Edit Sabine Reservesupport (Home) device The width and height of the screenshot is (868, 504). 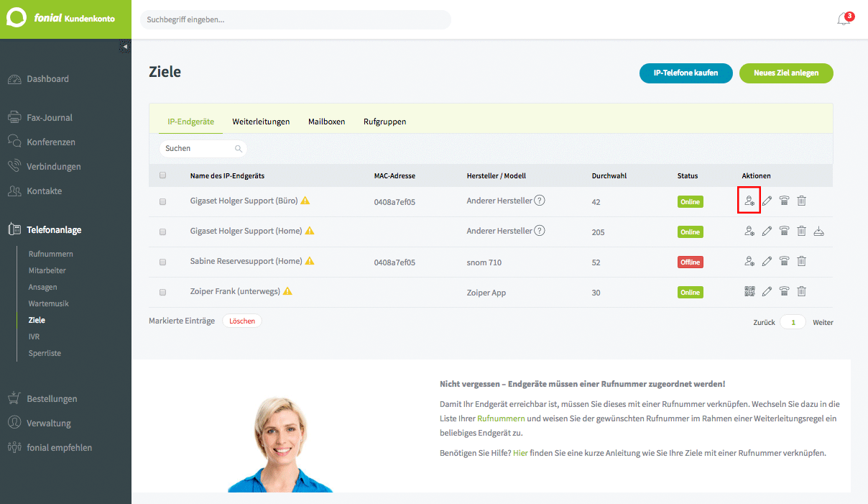767,262
